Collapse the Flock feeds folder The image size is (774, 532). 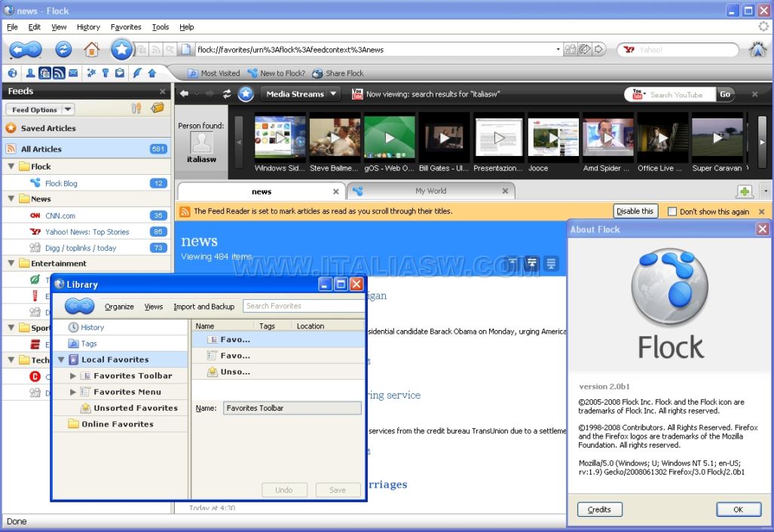pos(11,167)
